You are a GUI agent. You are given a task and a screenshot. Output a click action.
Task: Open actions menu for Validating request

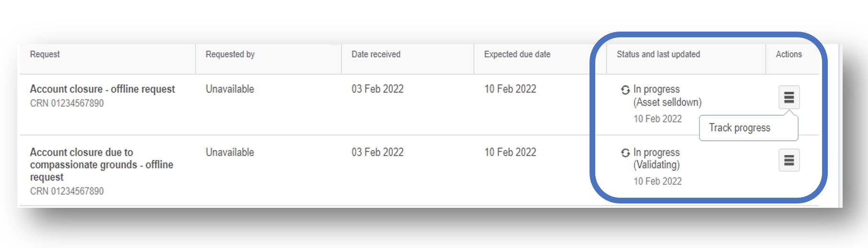[x=789, y=160]
